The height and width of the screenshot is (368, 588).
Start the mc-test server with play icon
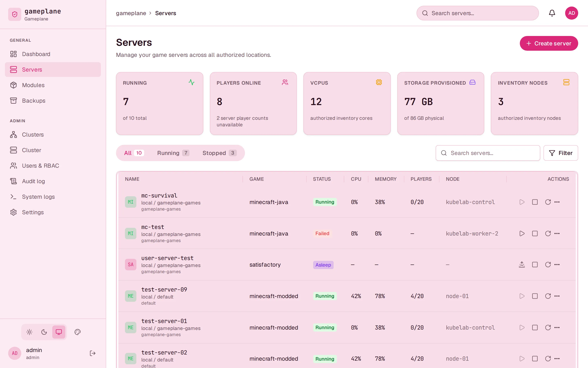click(522, 233)
